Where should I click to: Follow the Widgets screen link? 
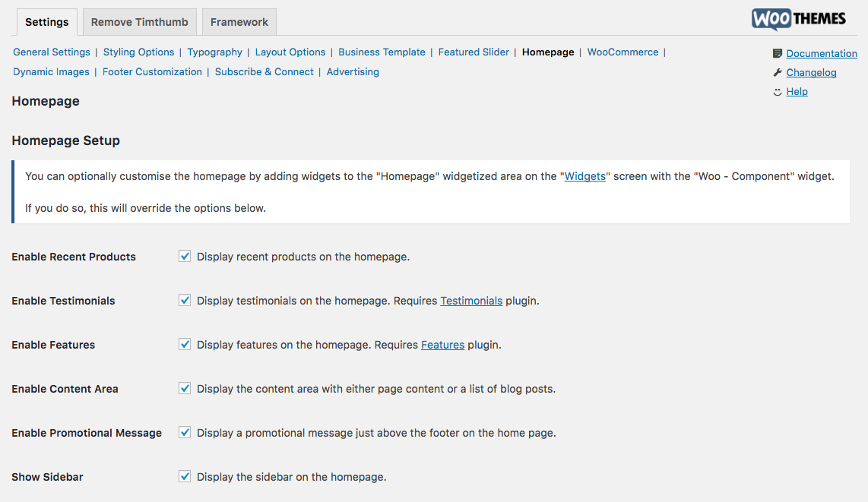pyautogui.click(x=585, y=176)
